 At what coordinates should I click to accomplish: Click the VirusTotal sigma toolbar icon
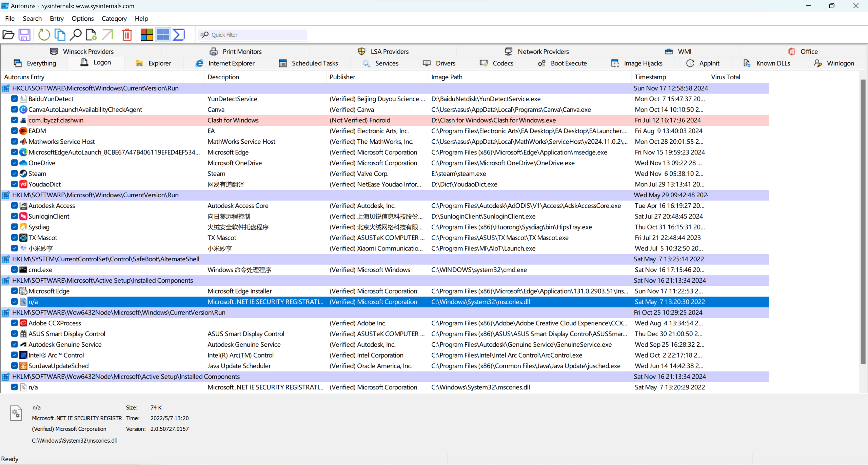pyautogui.click(x=179, y=35)
